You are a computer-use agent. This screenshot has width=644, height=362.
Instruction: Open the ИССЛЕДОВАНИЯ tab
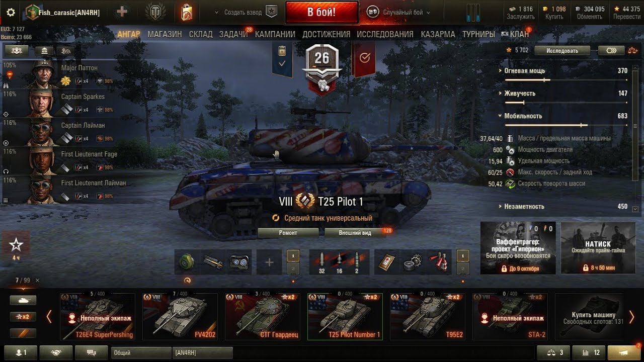pyautogui.click(x=385, y=34)
